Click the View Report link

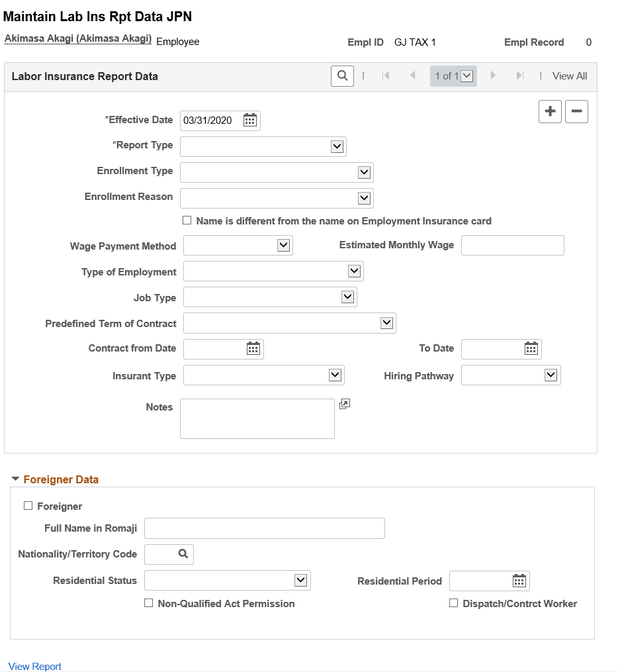[x=34, y=666]
